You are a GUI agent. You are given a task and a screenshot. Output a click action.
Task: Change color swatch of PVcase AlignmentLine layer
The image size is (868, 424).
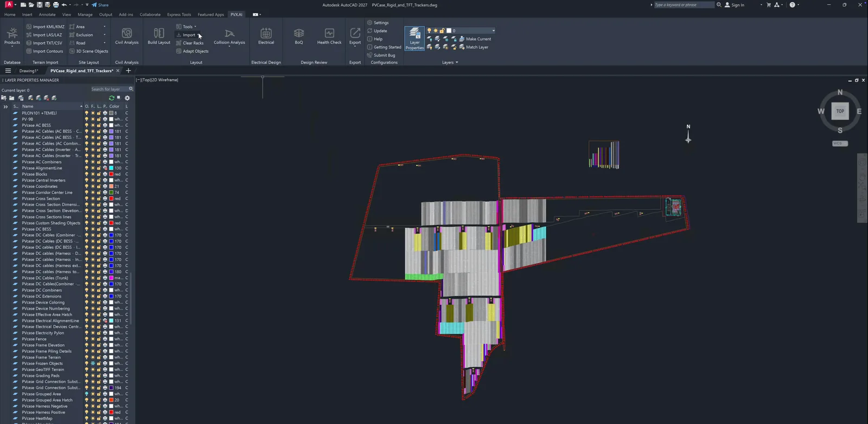[111, 168]
